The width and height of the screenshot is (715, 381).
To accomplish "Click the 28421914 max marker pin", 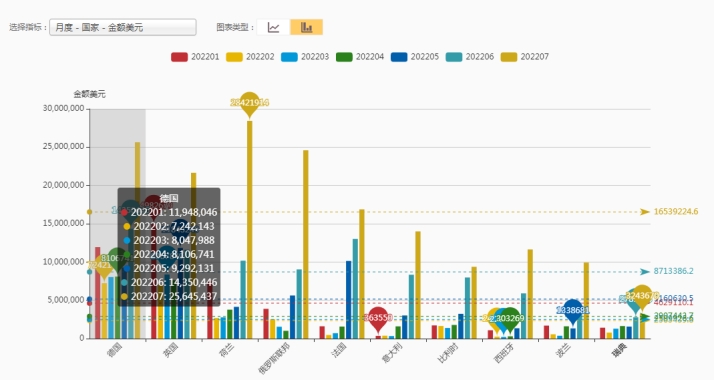I will click(x=249, y=104).
